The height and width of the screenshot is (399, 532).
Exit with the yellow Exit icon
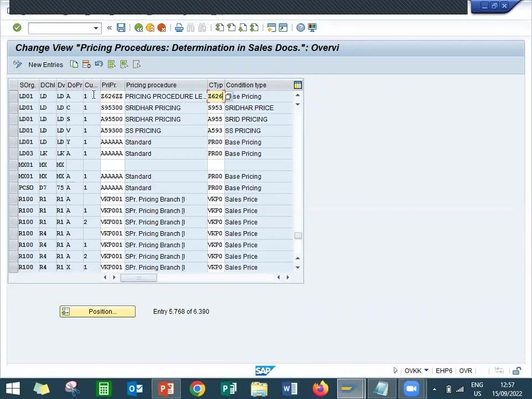(150, 28)
